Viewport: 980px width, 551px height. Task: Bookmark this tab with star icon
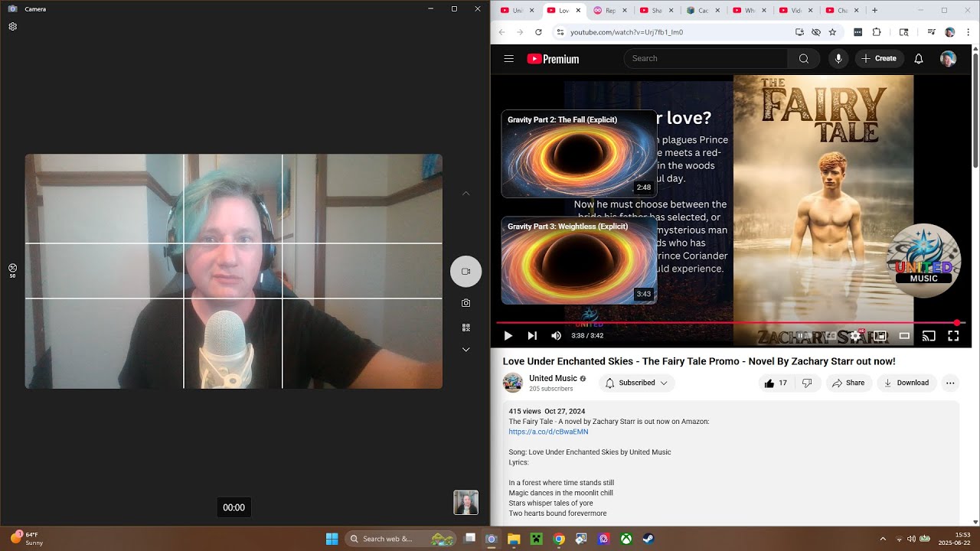(x=832, y=32)
